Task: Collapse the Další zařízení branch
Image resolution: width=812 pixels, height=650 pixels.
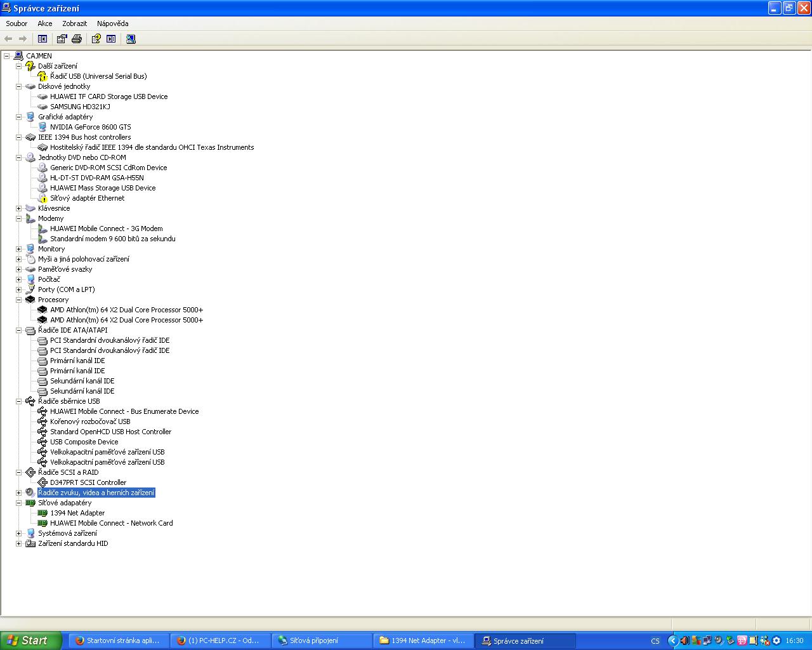Action: point(18,66)
